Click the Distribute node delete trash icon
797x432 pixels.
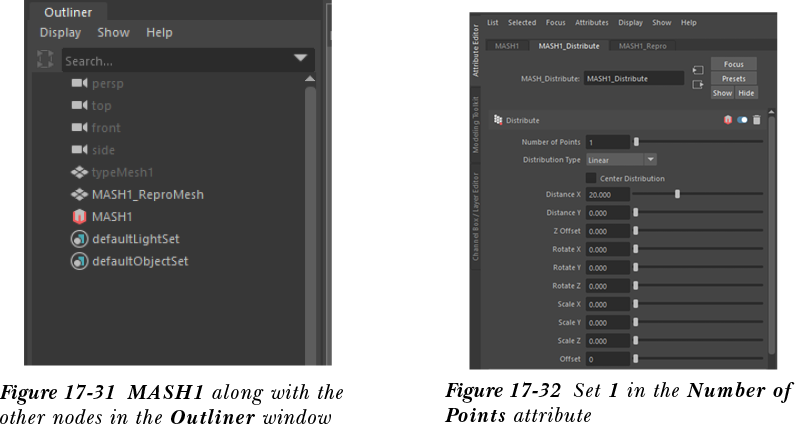(x=757, y=120)
